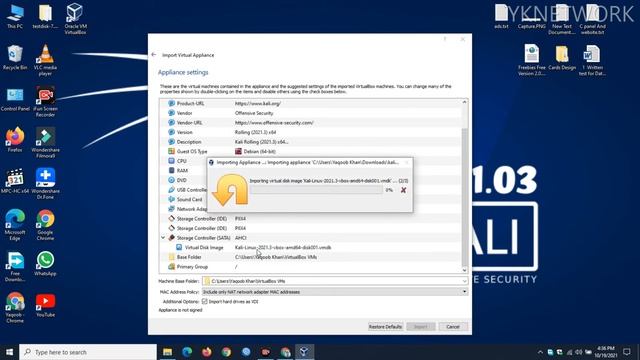Open MPC-HC x64 desktop icon
The image size is (640, 360).
tap(15, 181)
